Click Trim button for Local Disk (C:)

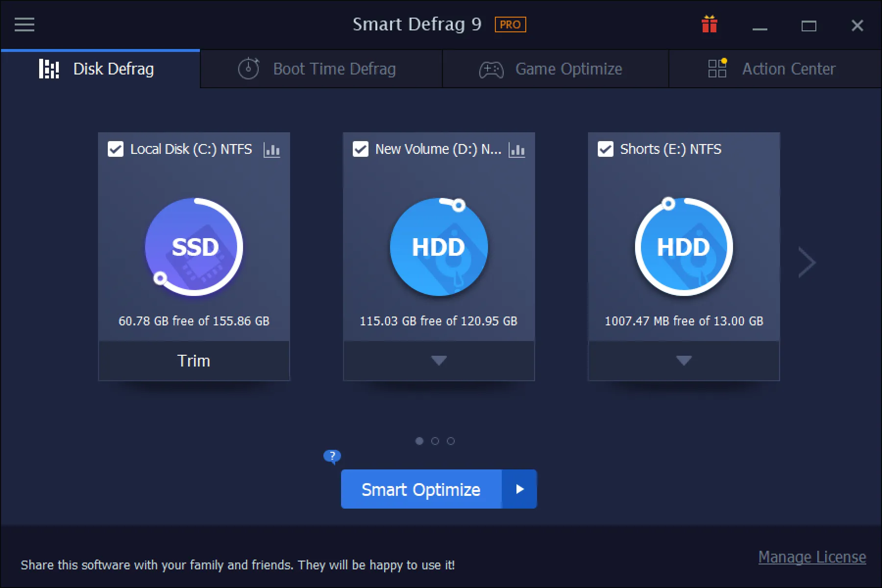click(x=194, y=361)
